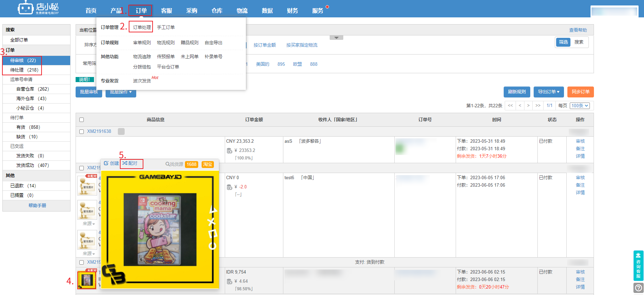This screenshot has width=644, height=295.
Task: Click the 咨询客服 floating button
Action: [x=639, y=266]
